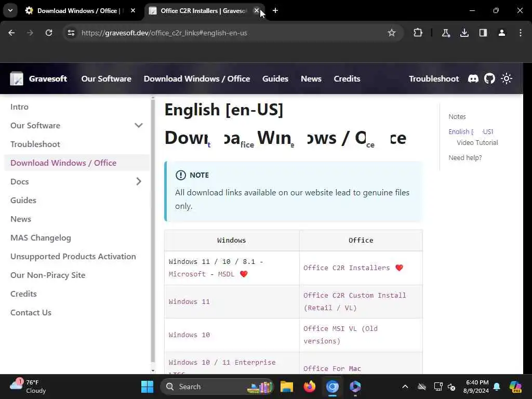Toggle browser side panel
The image size is (532, 399).
point(483,33)
